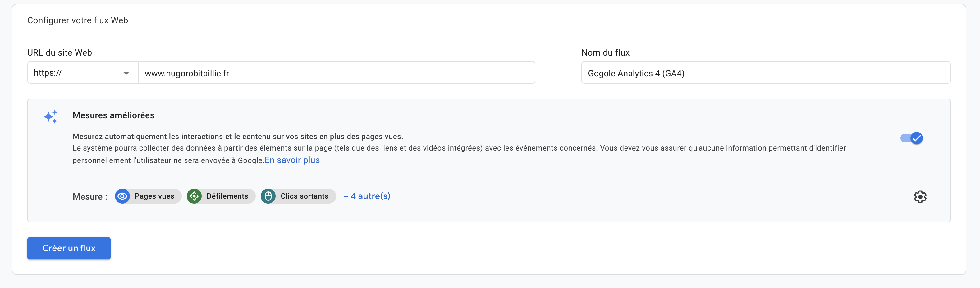Expand the + 4 autre(s) measurements
The height and width of the screenshot is (288, 980).
click(x=367, y=196)
